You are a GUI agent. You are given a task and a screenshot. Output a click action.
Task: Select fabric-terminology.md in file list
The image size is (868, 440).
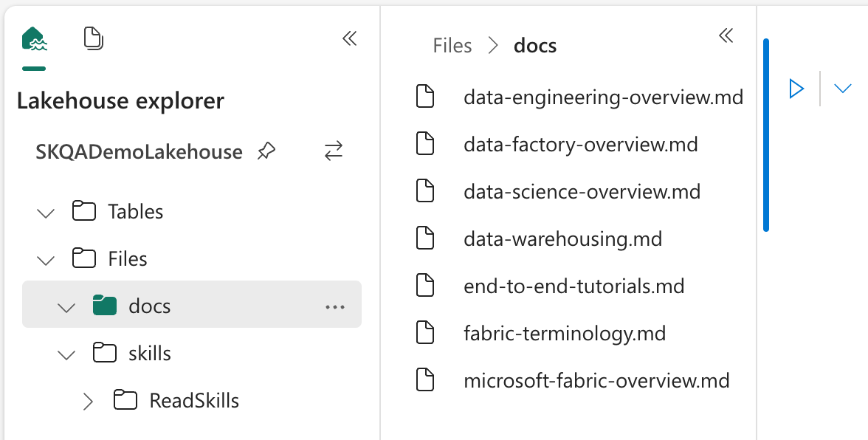[x=564, y=334]
